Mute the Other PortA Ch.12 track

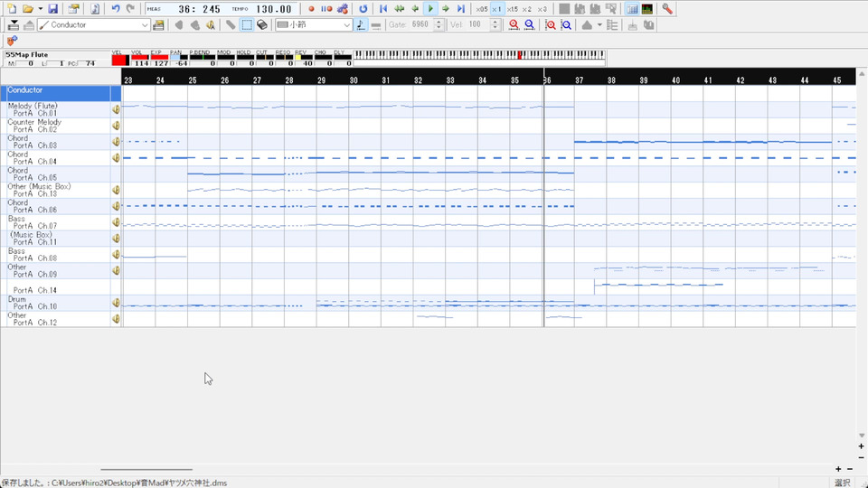(x=117, y=319)
